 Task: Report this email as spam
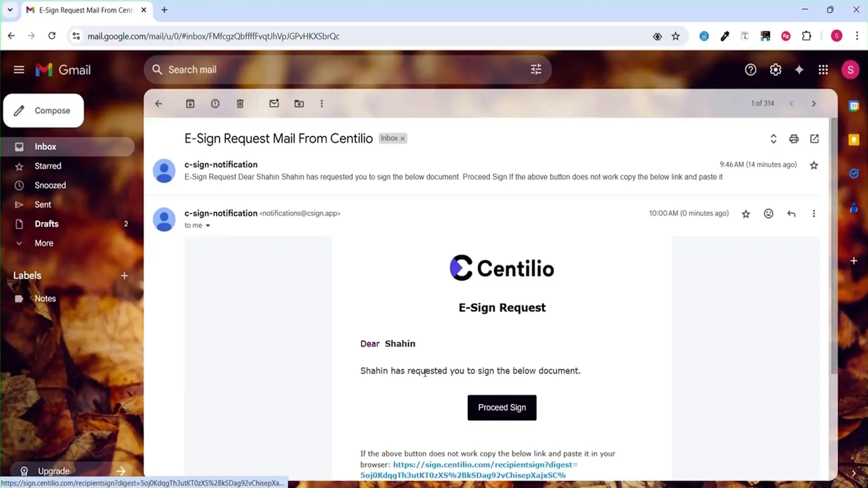tap(215, 104)
